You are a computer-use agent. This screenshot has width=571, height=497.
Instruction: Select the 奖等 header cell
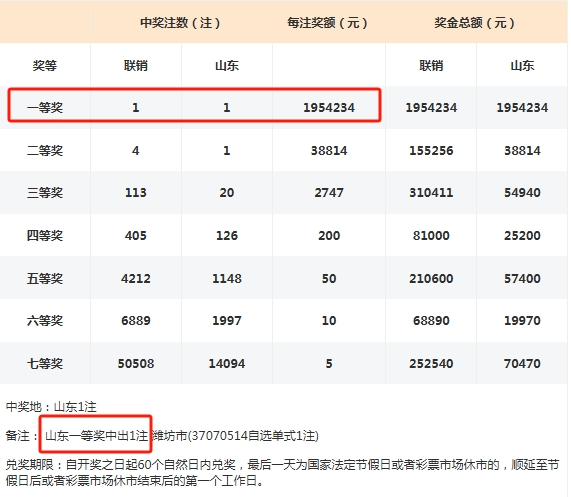pos(45,66)
